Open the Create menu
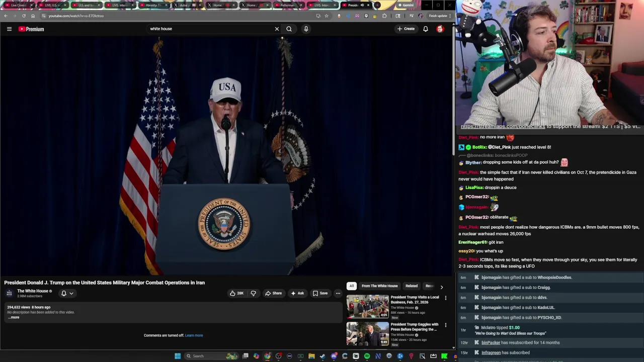The width and height of the screenshot is (644, 362). tap(406, 29)
